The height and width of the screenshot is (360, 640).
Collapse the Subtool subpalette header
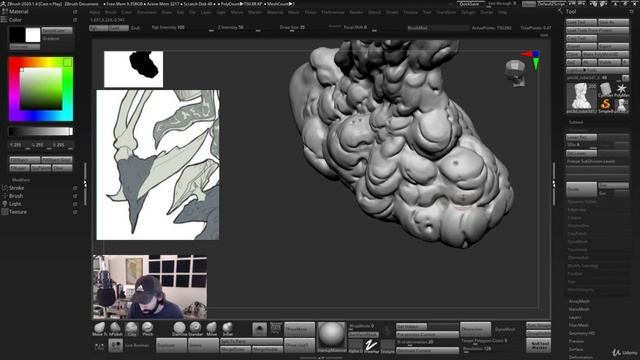(x=576, y=122)
